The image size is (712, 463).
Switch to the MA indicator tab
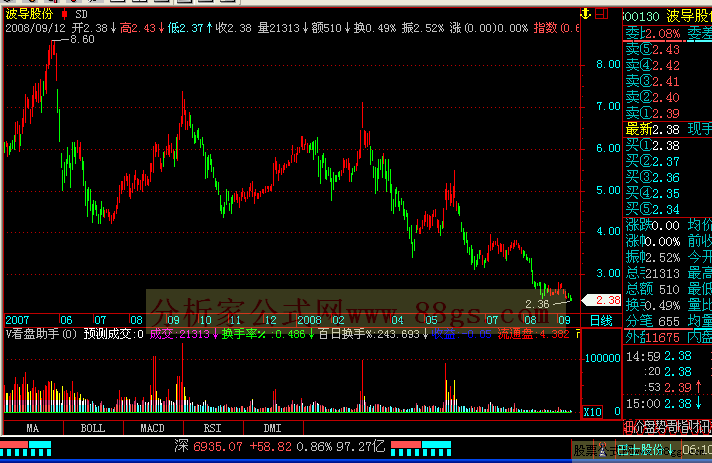33,428
